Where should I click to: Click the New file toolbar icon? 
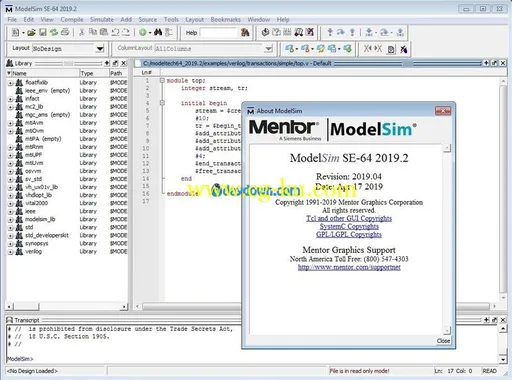click(15, 32)
